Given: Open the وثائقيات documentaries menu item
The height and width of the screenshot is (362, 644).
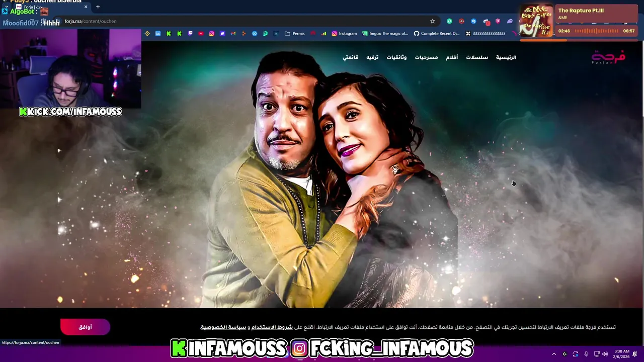Looking at the screenshot, I should pyautogui.click(x=396, y=57).
